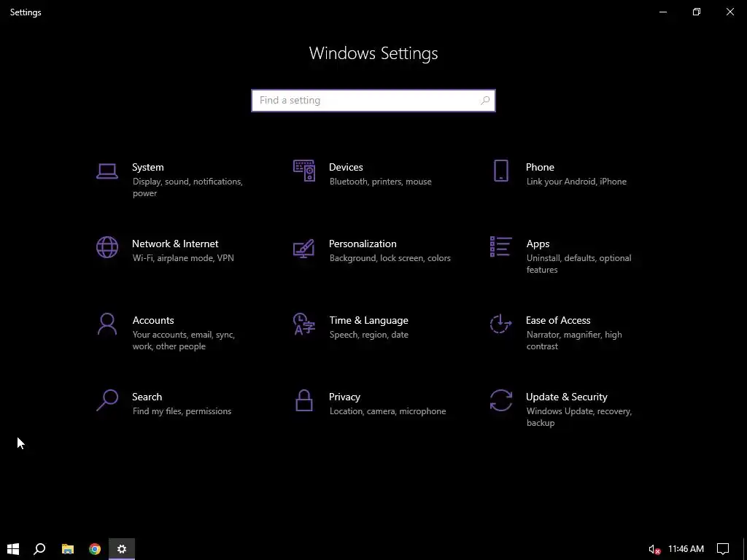747x560 pixels.
Task: Click 'Windows Update, recovery, backup' text
Action: click(579, 417)
